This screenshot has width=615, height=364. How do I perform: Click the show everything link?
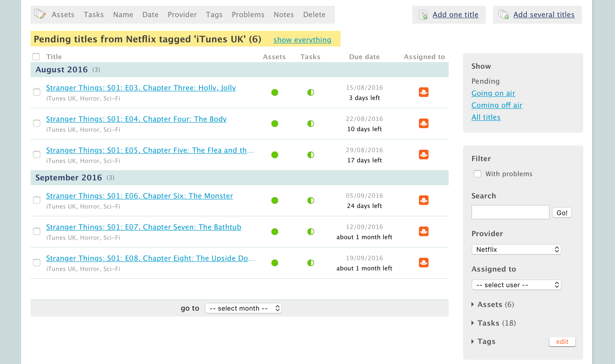pyautogui.click(x=302, y=40)
